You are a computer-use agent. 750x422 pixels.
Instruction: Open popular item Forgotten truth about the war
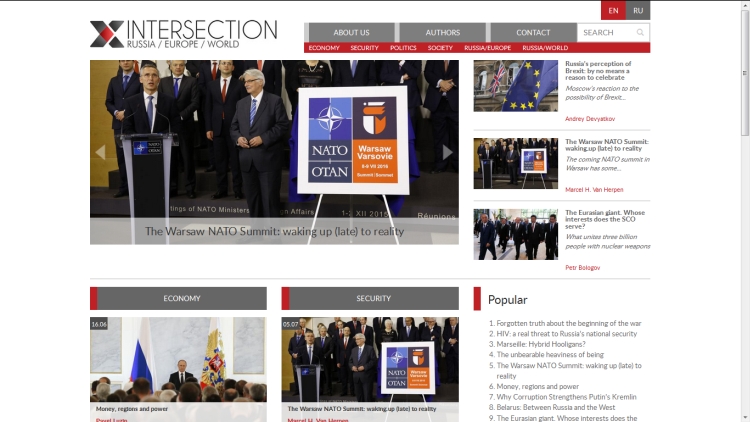tap(569, 323)
